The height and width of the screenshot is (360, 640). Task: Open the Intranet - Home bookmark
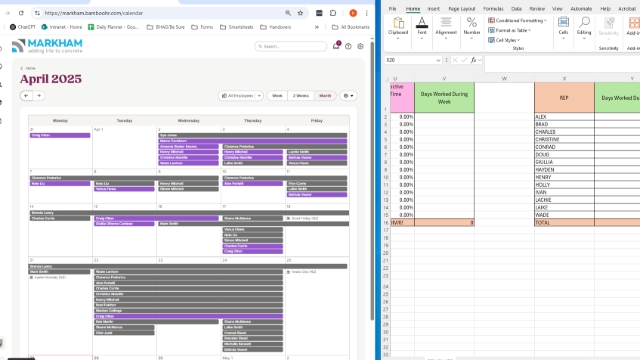62,27
